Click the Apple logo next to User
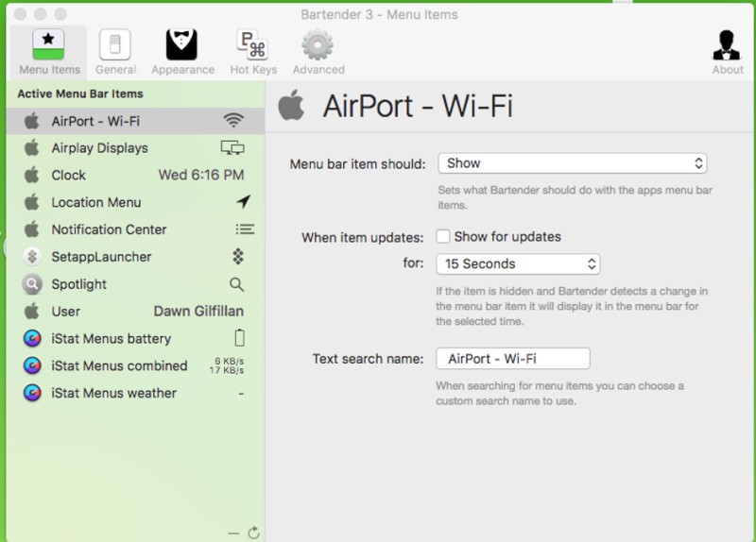Screen dimensions: 756x542 pos(32,311)
